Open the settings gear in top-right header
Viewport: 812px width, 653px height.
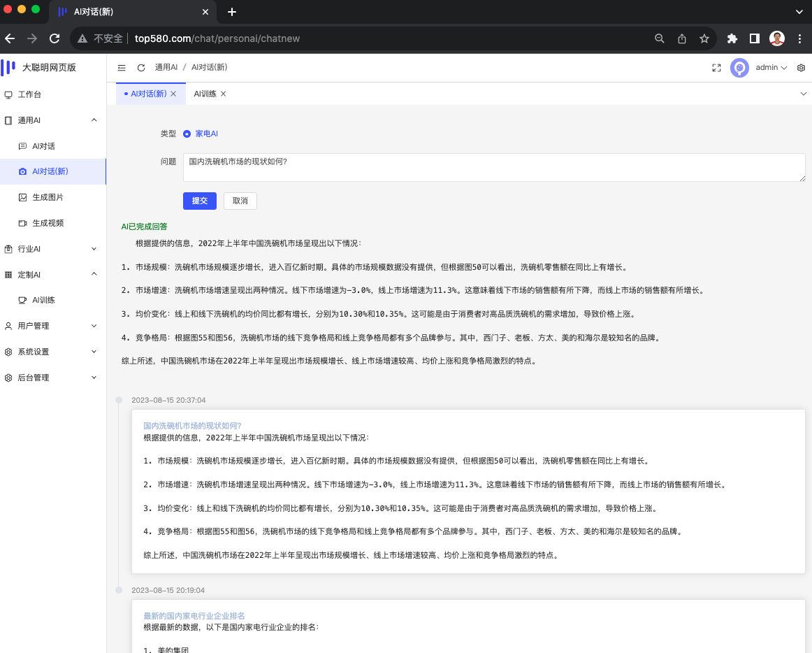point(801,68)
